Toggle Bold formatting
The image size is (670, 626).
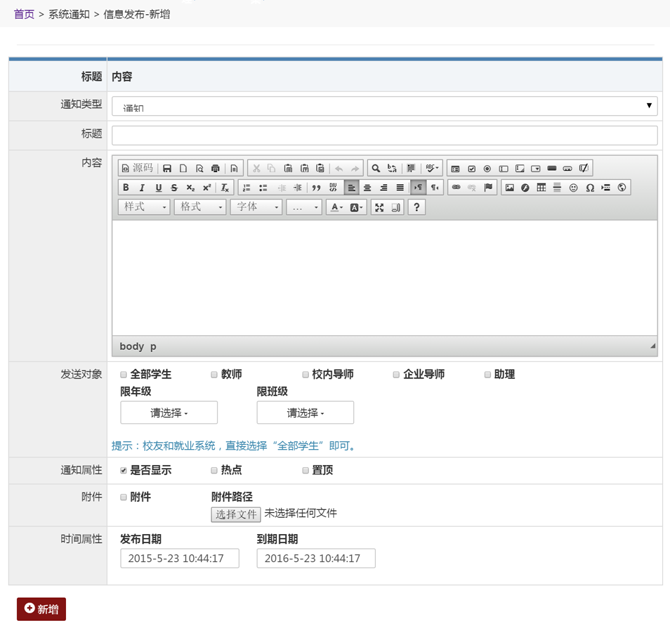coord(126,188)
